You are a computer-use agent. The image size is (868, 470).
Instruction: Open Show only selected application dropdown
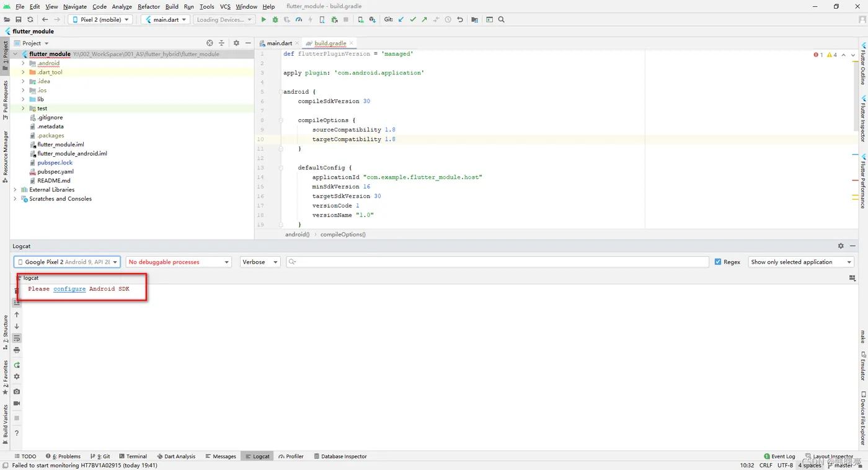pyautogui.click(x=801, y=262)
